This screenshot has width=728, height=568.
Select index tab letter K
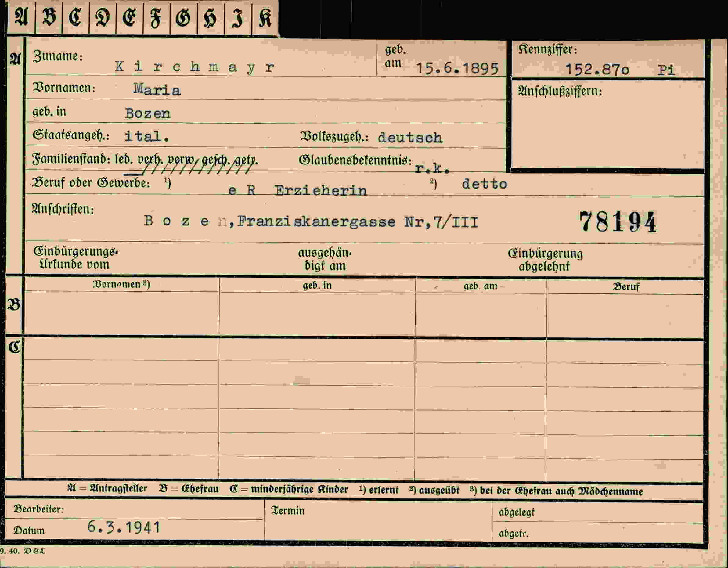265,17
